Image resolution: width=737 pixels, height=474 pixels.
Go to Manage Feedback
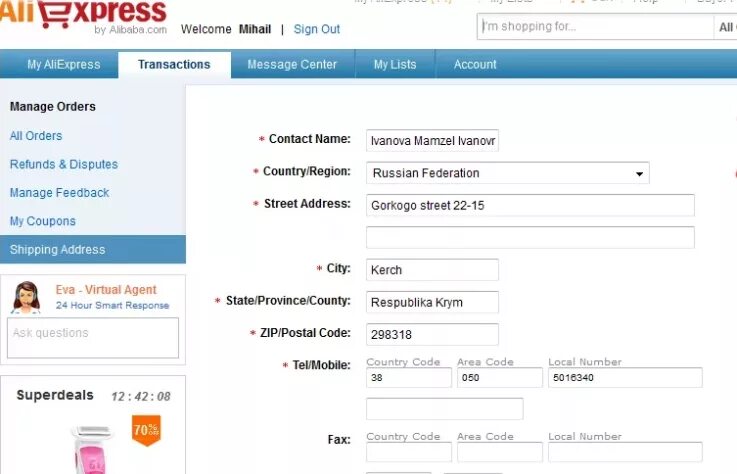(60, 193)
